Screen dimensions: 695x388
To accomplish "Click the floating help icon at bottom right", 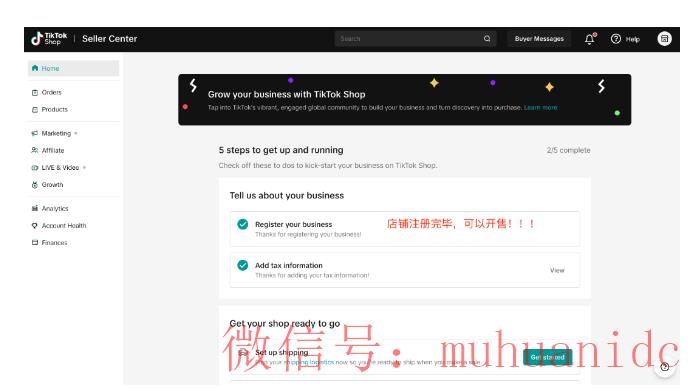I will 664,367.
